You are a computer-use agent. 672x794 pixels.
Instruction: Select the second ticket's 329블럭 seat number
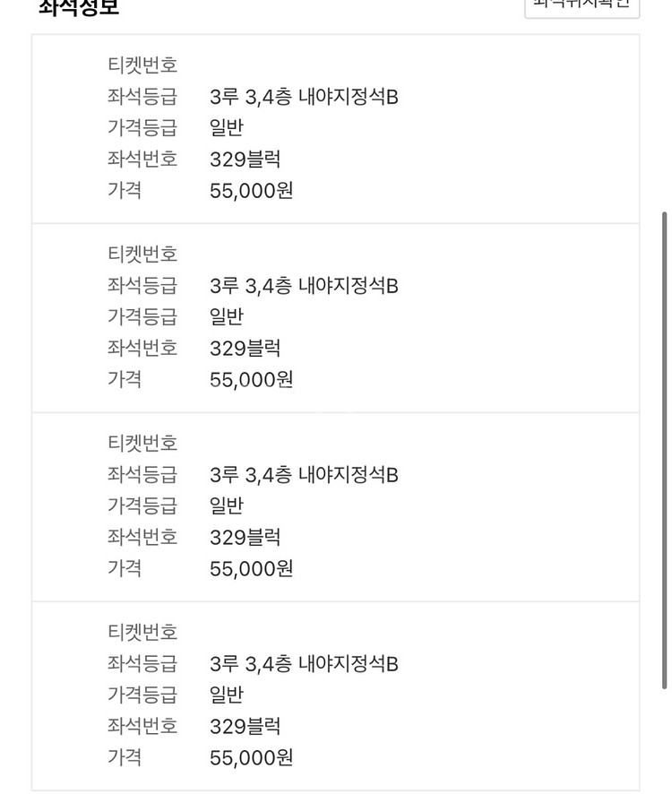(245, 349)
